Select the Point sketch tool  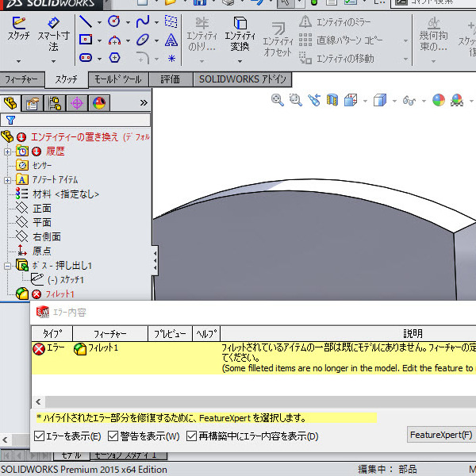(x=171, y=58)
